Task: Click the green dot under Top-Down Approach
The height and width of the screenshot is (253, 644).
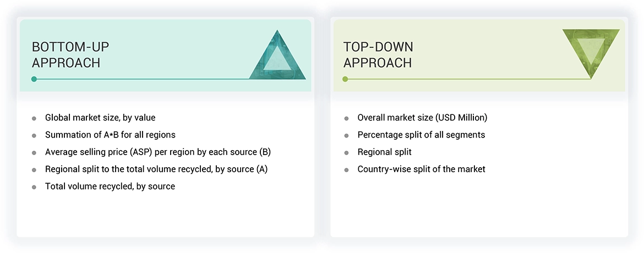Action: 345,79
